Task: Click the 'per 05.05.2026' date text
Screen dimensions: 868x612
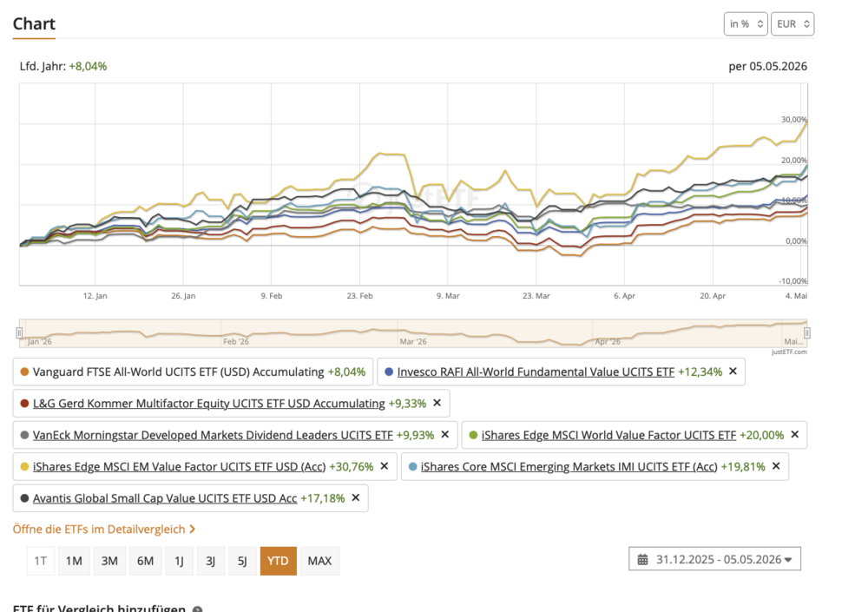Action: [x=768, y=67]
